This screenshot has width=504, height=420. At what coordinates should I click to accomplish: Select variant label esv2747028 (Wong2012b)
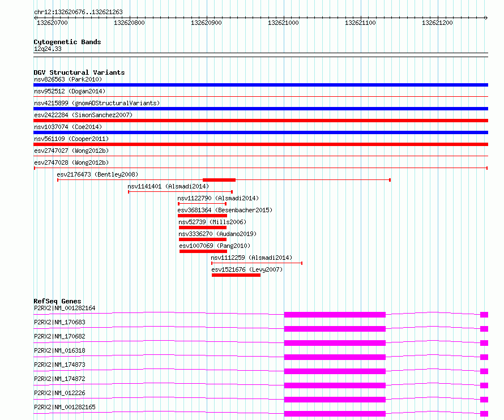pyautogui.click(x=71, y=162)
